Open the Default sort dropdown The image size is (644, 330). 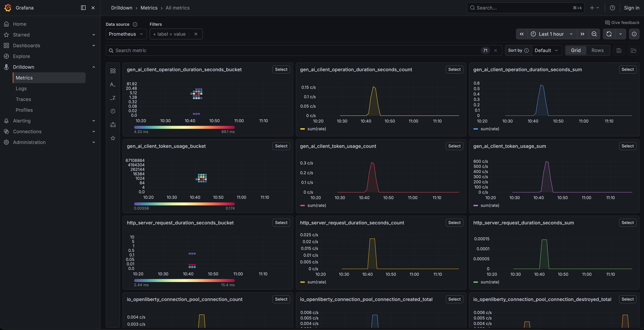coord(547,50)
